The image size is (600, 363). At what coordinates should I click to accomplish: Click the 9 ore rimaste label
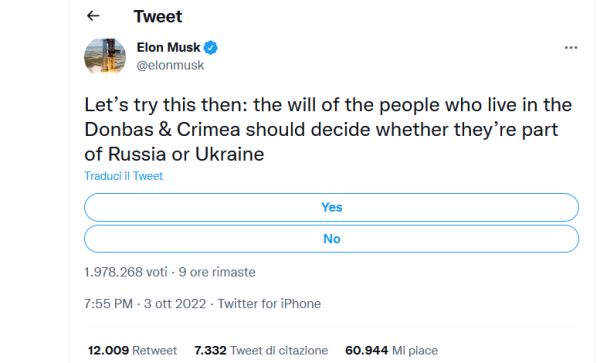[x=217, y=272]
